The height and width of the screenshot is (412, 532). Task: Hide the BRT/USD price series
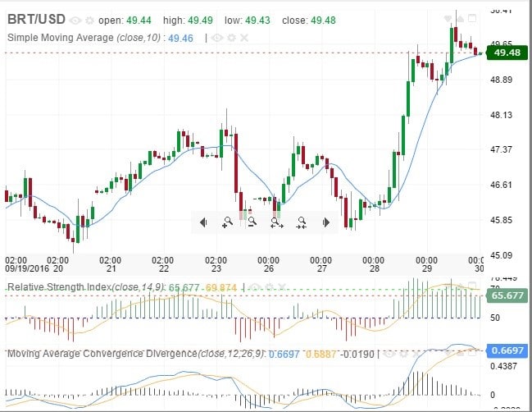coord(75,20)
